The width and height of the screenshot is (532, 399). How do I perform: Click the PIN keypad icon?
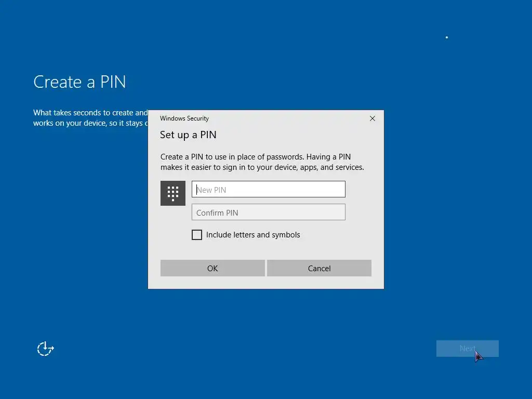click(x=173, y=193)
